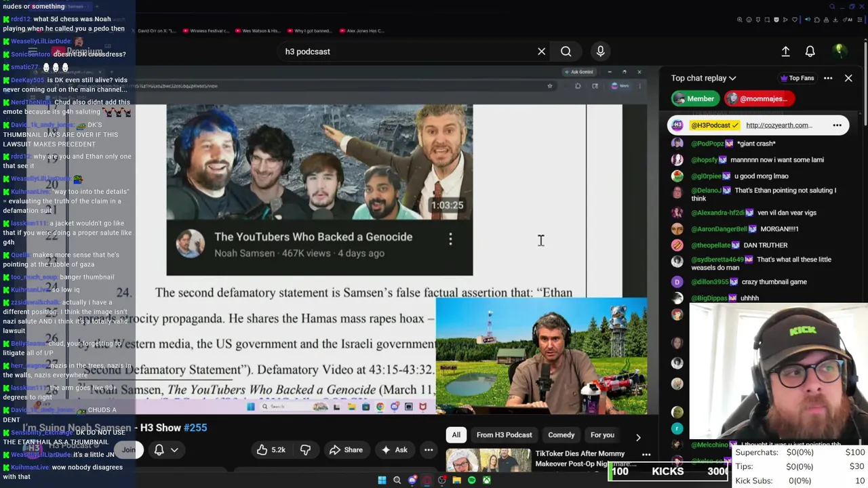This screenshot has height=488, width=868.
Task: Expand the Top chat replay dropdown
Action: (x=703, y=78)
